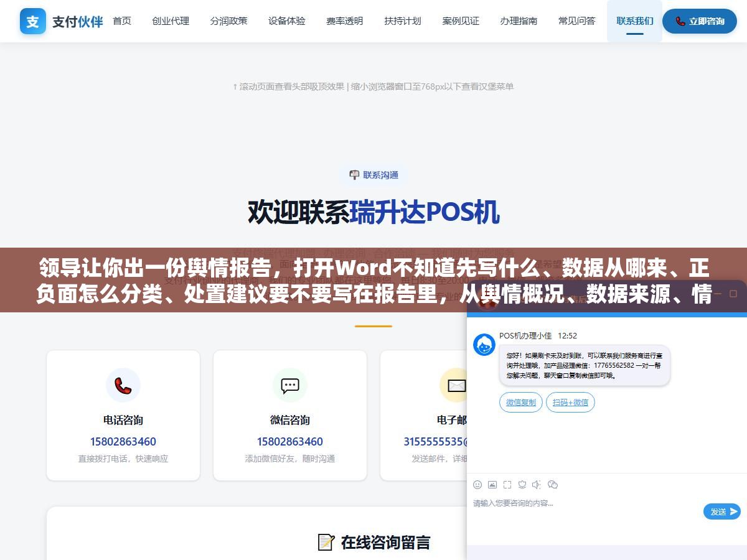Click the chat bubble icon on 微信咨询 card

click(x=290, y=385)
